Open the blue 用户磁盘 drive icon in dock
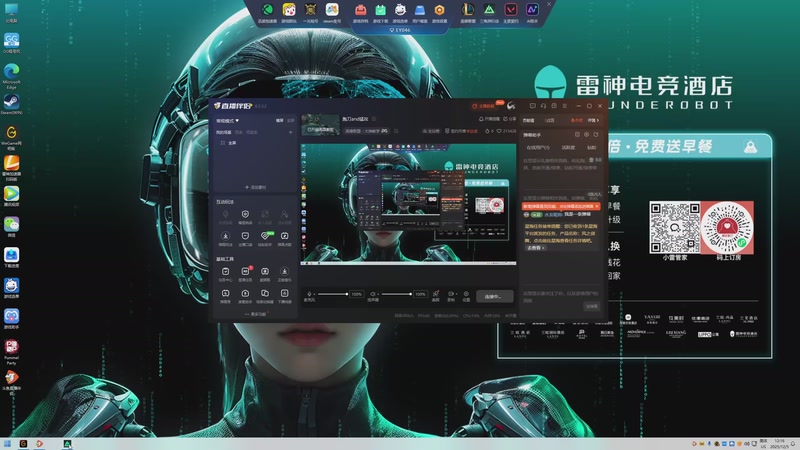Image resolution: width=800 pixels, height=450 pixels. point(420,9)
